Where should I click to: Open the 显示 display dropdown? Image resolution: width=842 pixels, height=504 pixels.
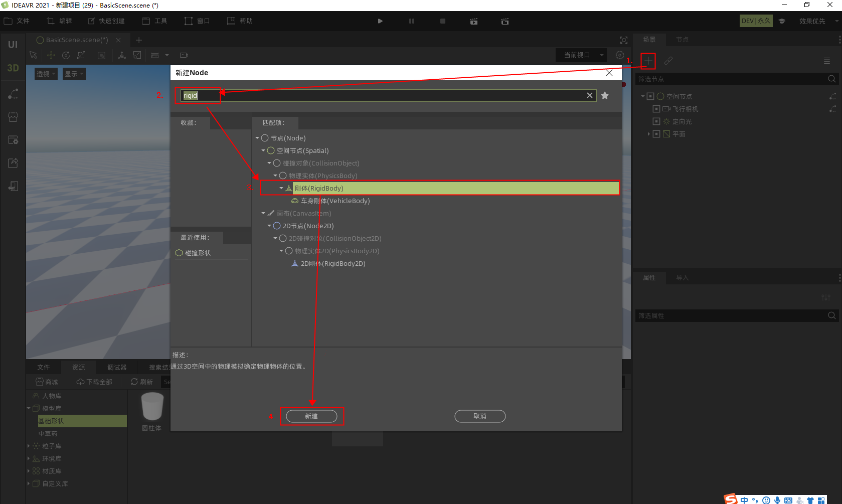coord(74,74)
